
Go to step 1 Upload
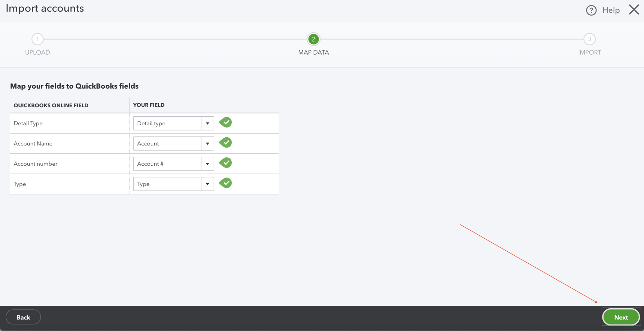point(37,39)
